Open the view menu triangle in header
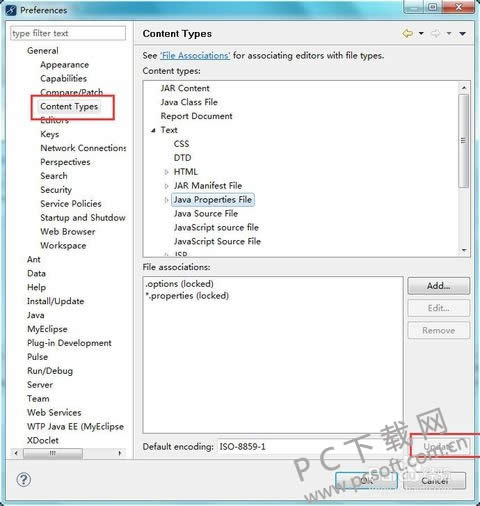Screen dimensions: 480x506 pyautogui.click(x=462, y=33)
